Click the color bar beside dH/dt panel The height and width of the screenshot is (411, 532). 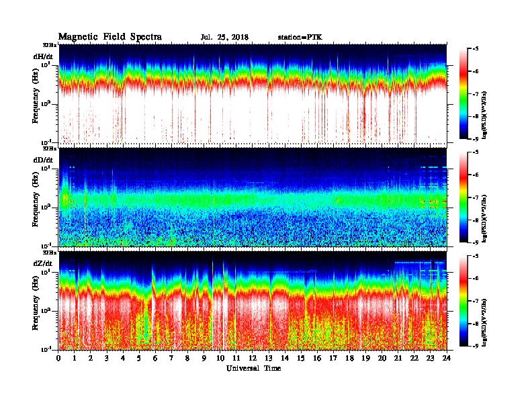coord(463,93)
